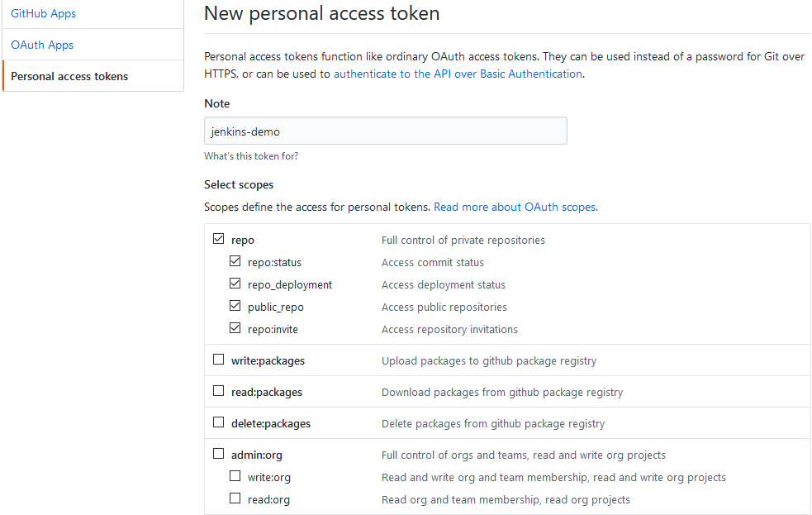The width and height of the screenshot is (812, 515).
Task: Check the read:packages scope
Action: point(218,391)
